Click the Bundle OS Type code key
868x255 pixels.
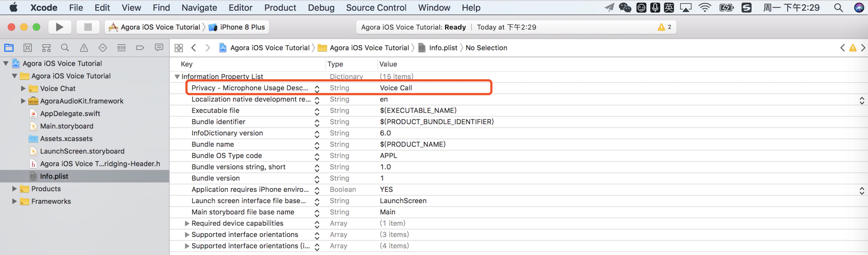[226, 155]
